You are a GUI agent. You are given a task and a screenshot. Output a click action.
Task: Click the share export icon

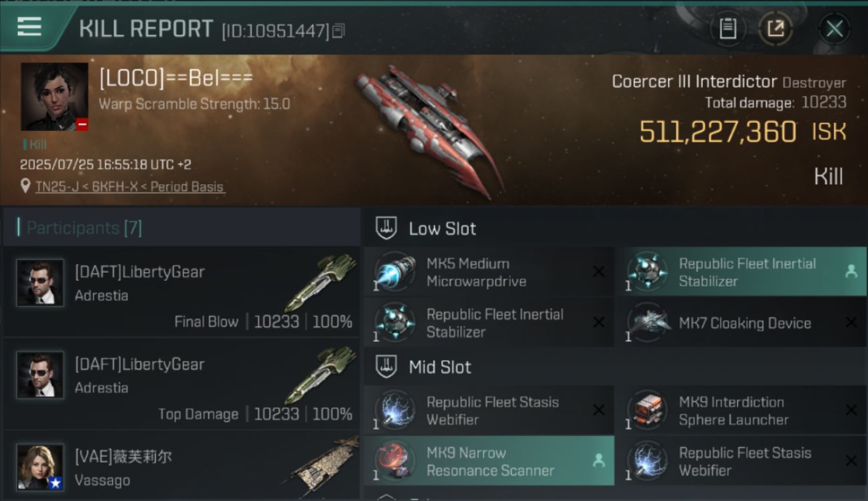coord(776,29)
